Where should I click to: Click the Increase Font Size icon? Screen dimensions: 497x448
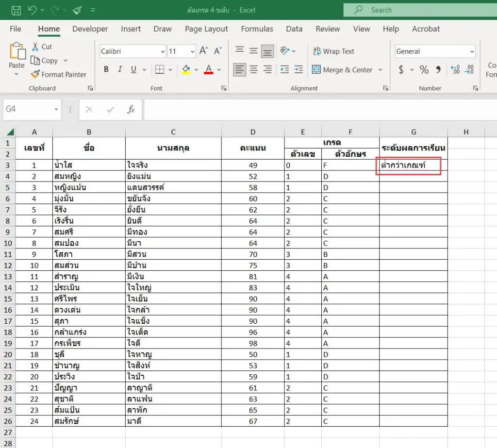coord(203,51)
